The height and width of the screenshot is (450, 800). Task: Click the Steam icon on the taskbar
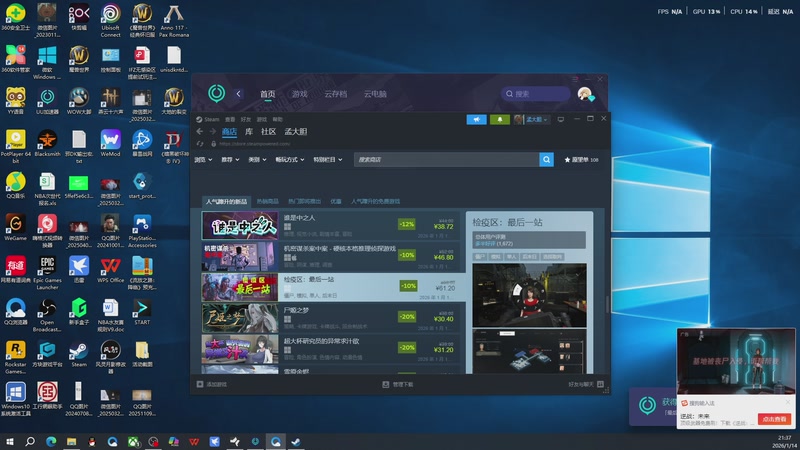pyautogui.click(x=296, y=442)
